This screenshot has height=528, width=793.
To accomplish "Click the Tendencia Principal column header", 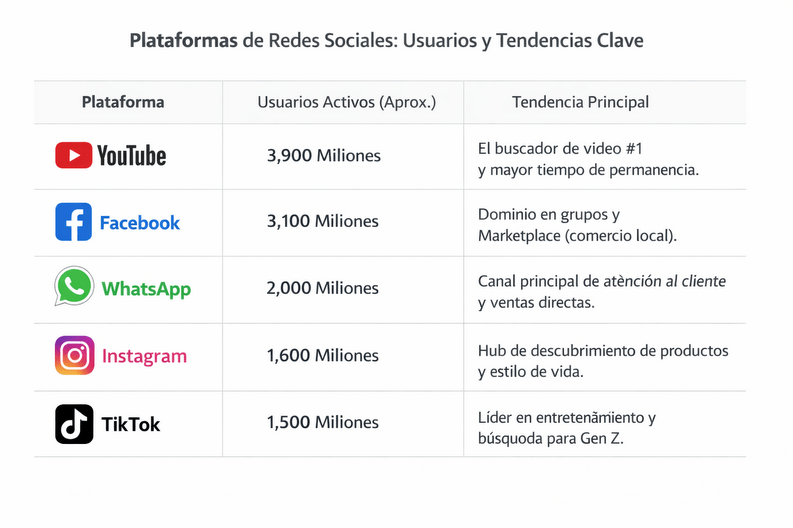I will tap(580, 102).
